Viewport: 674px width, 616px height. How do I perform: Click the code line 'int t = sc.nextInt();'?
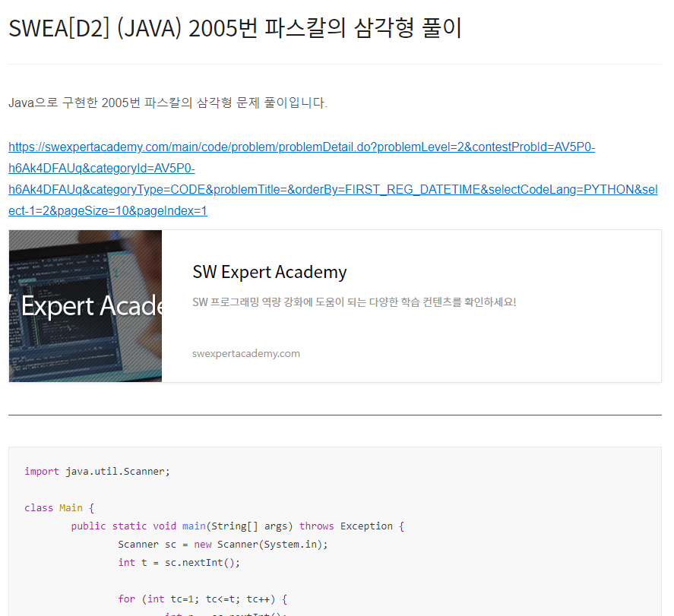coord(179,563)
